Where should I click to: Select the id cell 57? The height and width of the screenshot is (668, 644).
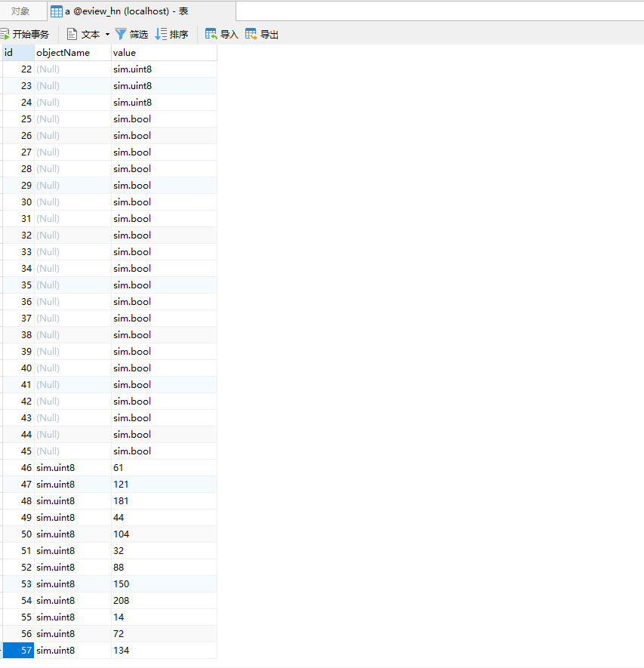pyautogui.click(x=18, y=650)
